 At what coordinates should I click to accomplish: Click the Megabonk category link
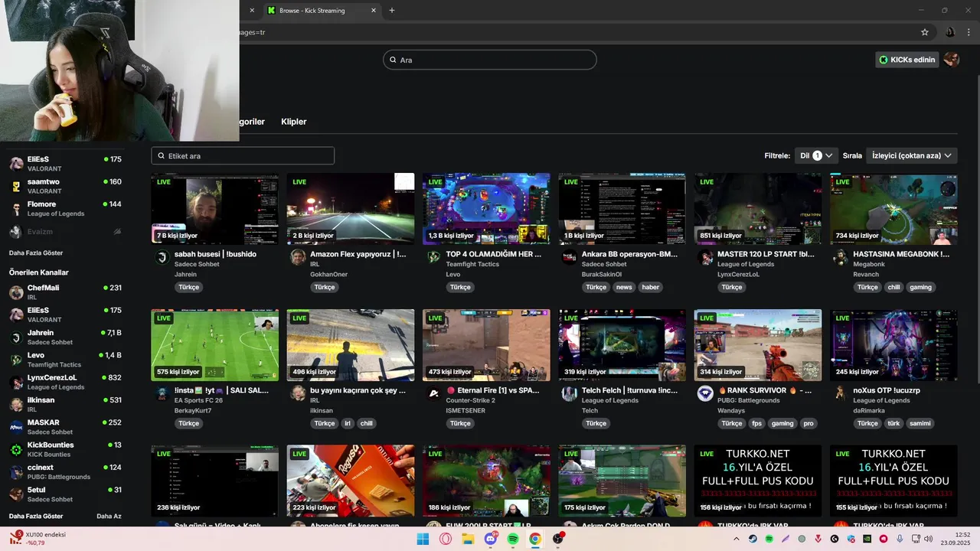coord(869,264)
